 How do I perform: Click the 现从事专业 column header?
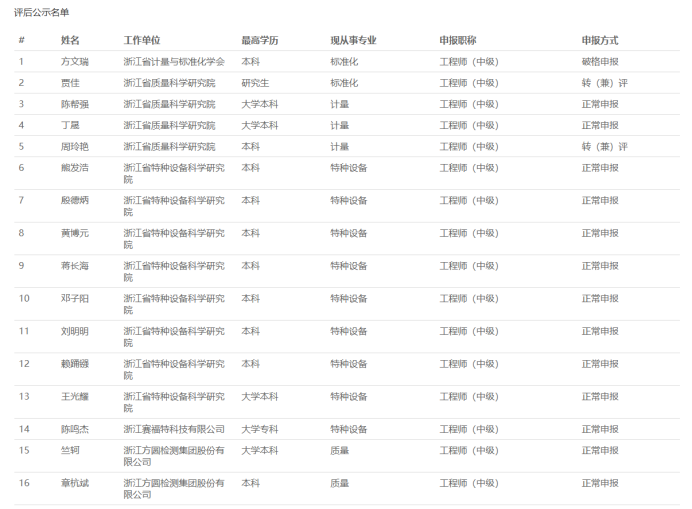coord(353,40)
